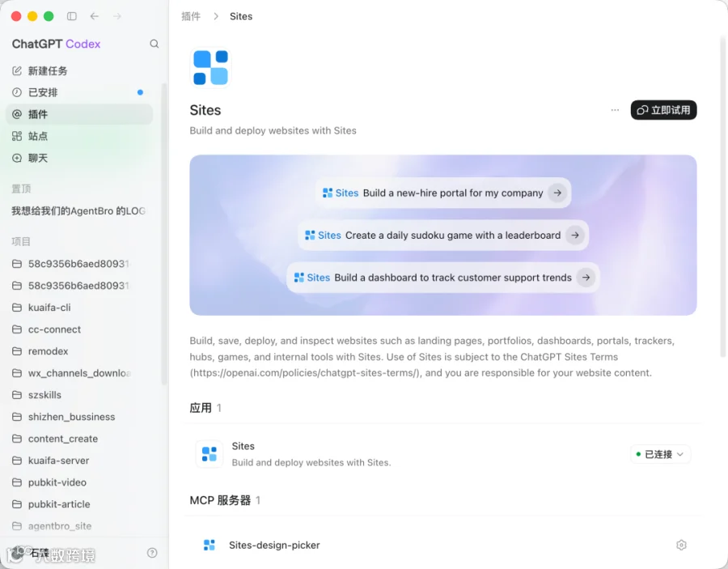Click 插件 breadcrumb link at top
728x569 pixels.
[x=191, y=16]
